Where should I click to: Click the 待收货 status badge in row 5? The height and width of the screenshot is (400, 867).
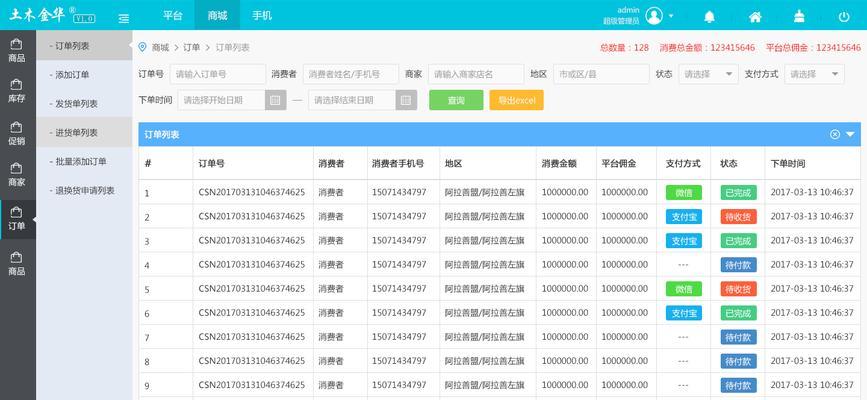coord(738,289)
